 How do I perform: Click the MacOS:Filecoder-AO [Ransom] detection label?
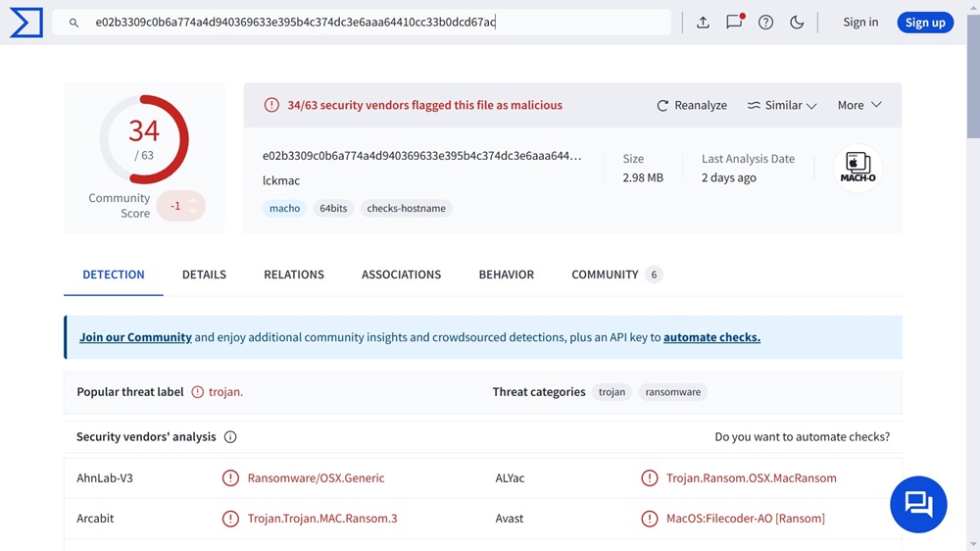[x=746, y=519]
